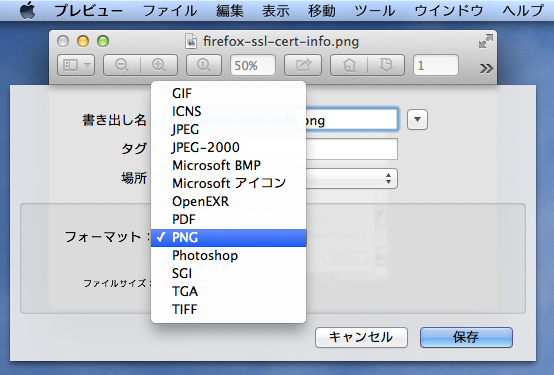
Task: Enter full screen with the arrows icon
Action: pyautogui.click(x=486, y=41)
